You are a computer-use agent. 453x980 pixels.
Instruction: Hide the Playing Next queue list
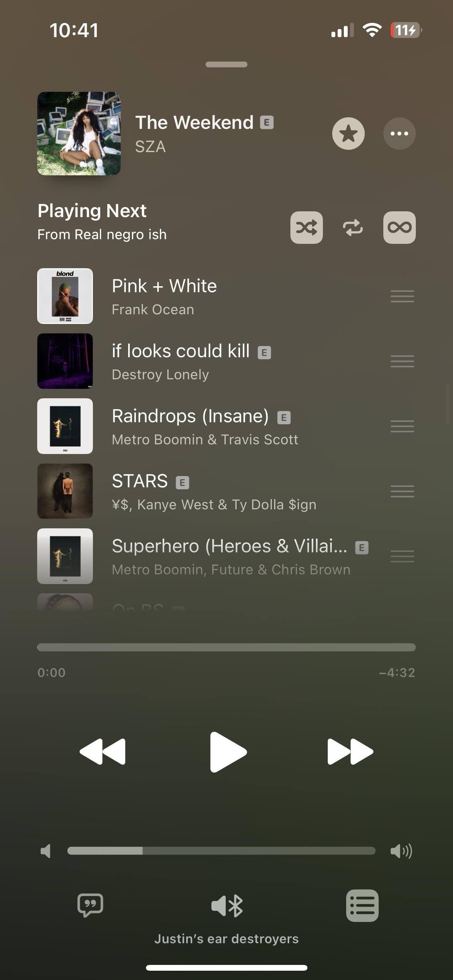click(362, 906)
